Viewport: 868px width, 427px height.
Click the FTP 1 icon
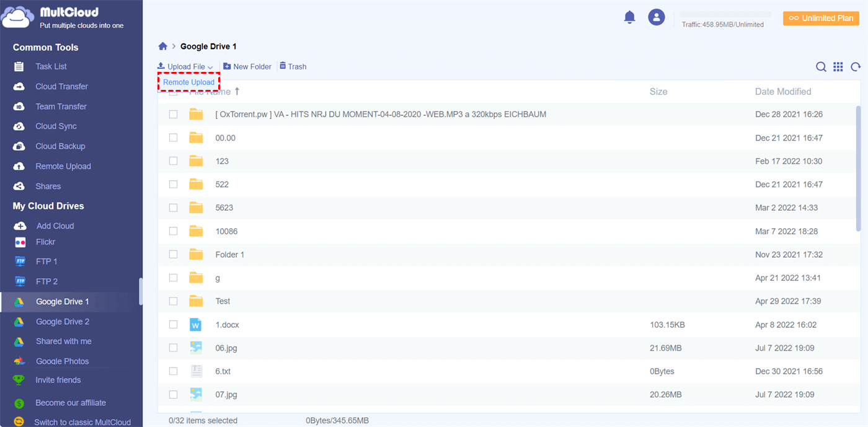point(20,262)
